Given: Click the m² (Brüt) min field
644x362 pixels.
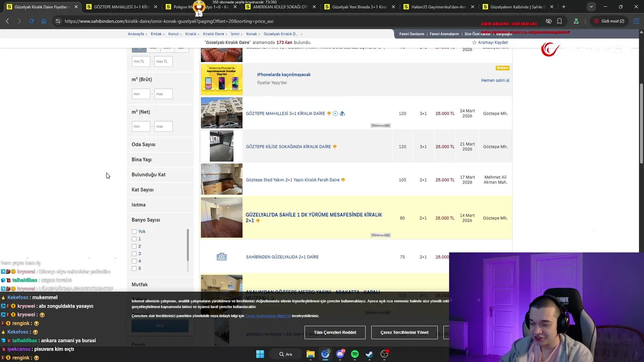Looking at the screenshot, I should point(141,94).
